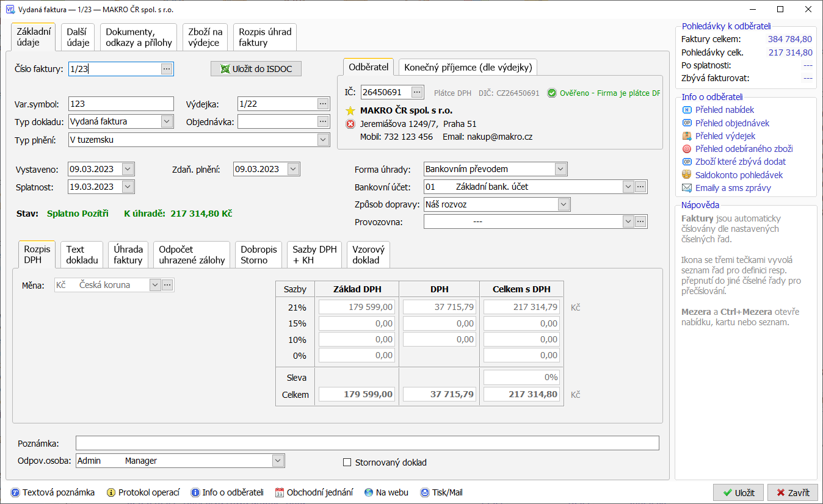The width and height of the screenshot is (823, 504).
Task: Click the Zavřít button
Action: tap(792, 493)
